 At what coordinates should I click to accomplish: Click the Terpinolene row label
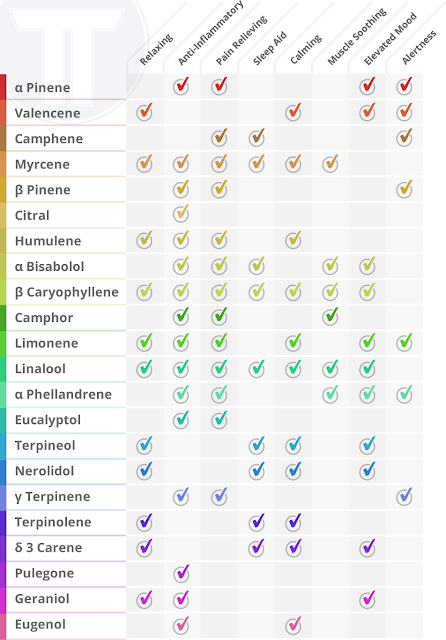(53, 522)
